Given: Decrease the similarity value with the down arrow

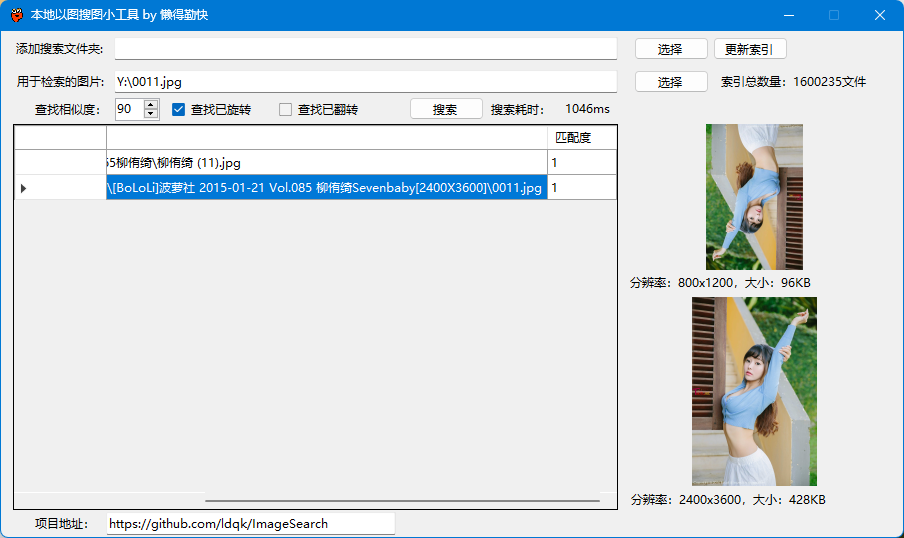Looking at the screenshot, I should 151,114.
